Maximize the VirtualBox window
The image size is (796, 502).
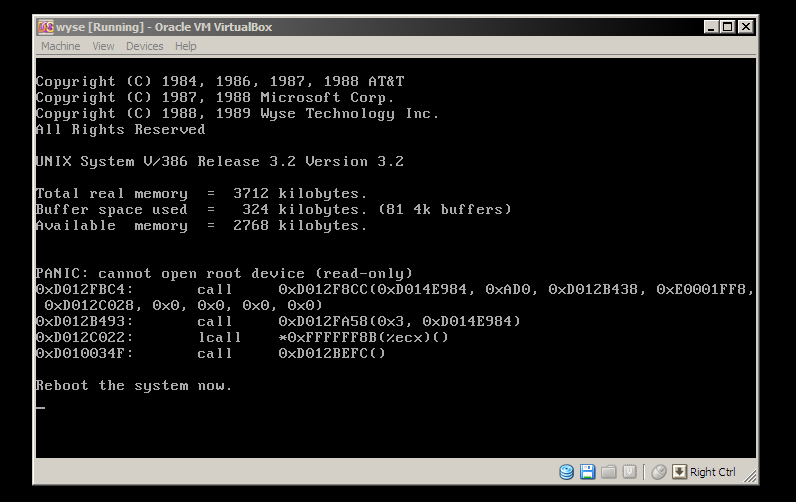tap(727, 27)
